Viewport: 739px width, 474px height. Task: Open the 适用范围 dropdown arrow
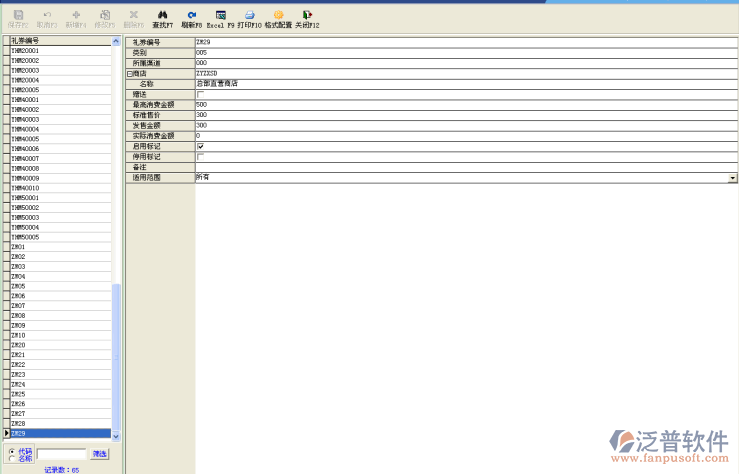click(732, 178)
